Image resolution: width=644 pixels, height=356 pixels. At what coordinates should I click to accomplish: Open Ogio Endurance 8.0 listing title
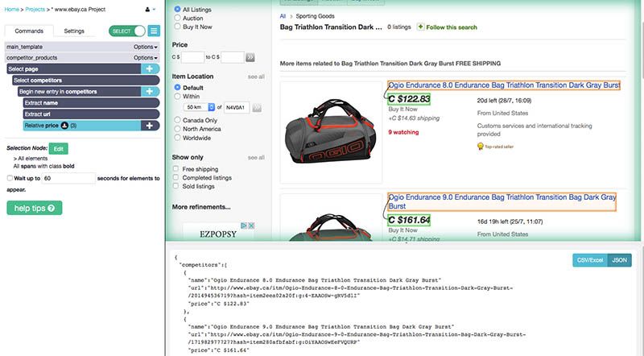point(504,85)
